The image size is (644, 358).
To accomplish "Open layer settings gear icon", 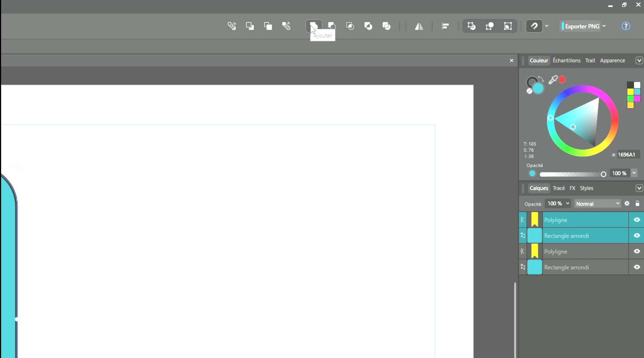I will point(627,204).
